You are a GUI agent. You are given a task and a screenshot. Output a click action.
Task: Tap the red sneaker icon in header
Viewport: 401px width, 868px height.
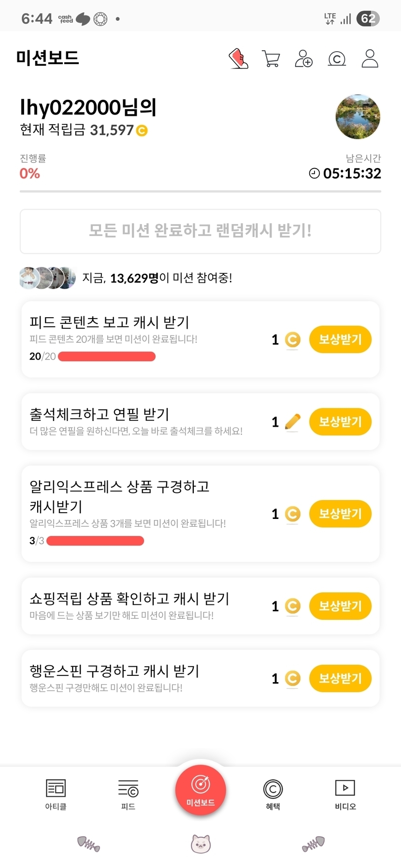coord(238,59)
